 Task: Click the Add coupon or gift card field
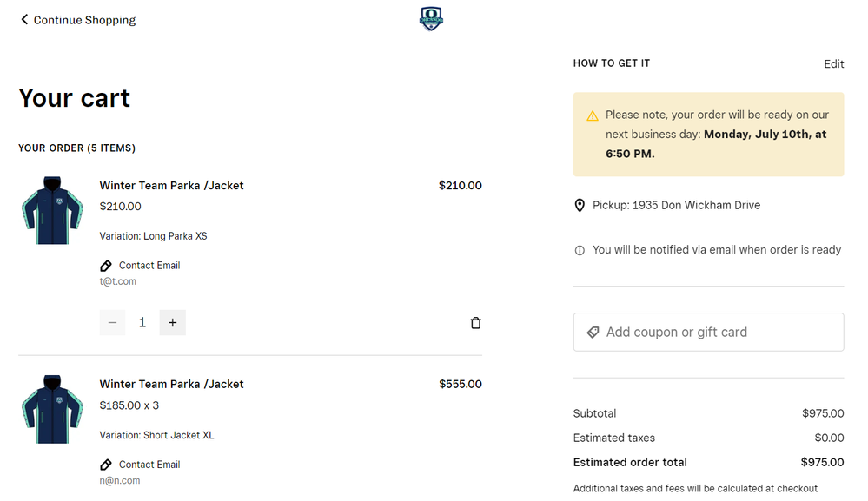(709, 333)
